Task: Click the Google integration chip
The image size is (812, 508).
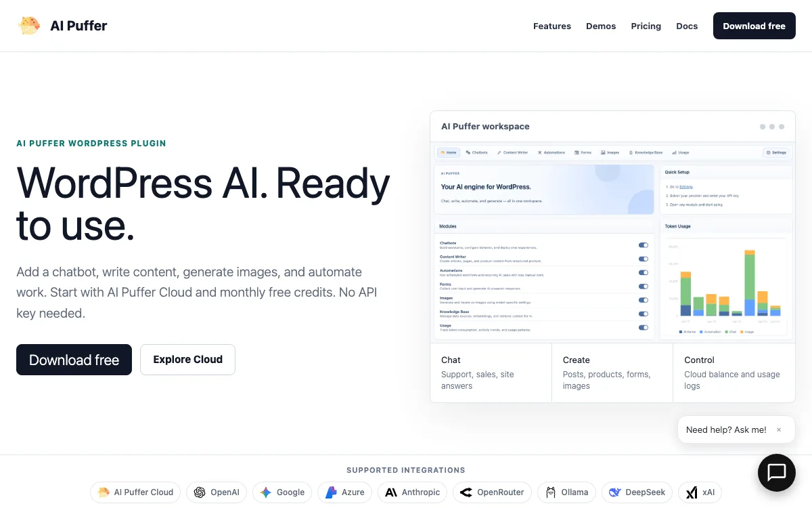Action: [x=282, y=492]
